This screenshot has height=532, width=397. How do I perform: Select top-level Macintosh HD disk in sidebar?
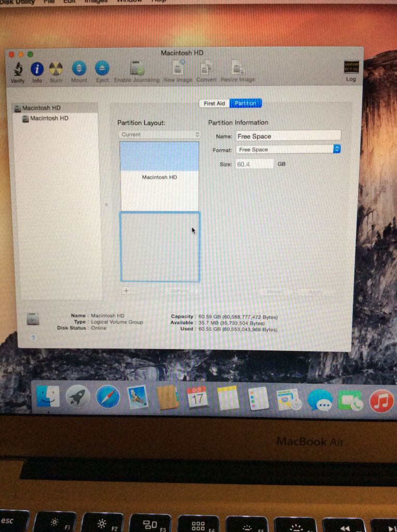pos(56,108)
